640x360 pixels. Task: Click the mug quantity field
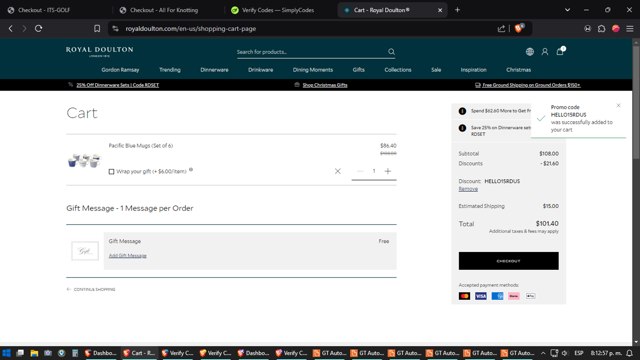(x=374, y=171)
